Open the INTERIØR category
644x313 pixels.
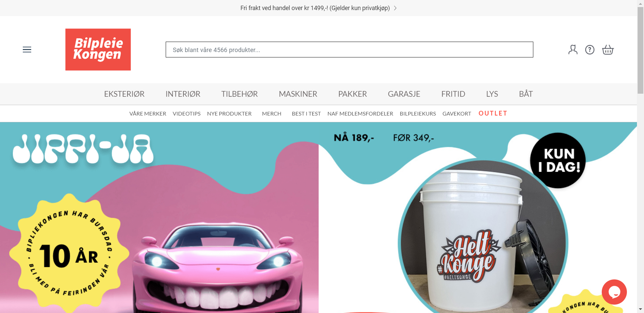[x=183, y=94]
